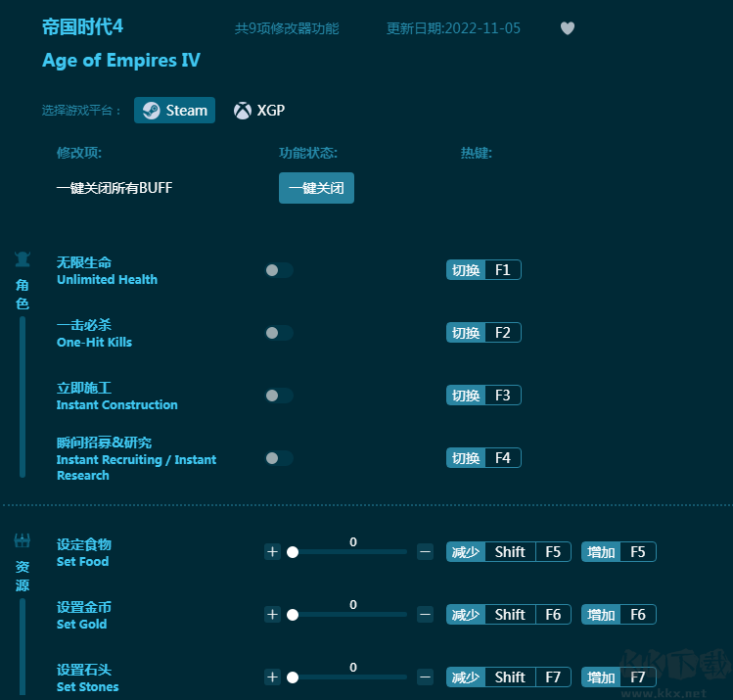Image resolution: width=733 pixels, height=700 pixels.
Task: Toggle Instant Recruiting / Instant Research switch
Action: (279, 458)
